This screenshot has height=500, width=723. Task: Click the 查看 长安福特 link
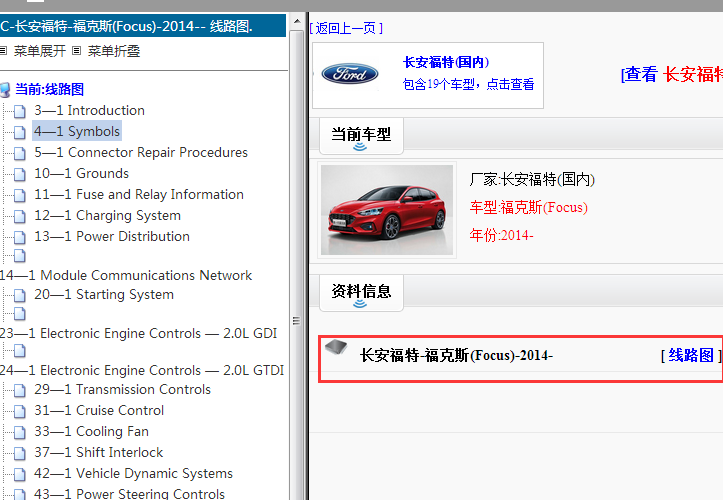point(672,75)
